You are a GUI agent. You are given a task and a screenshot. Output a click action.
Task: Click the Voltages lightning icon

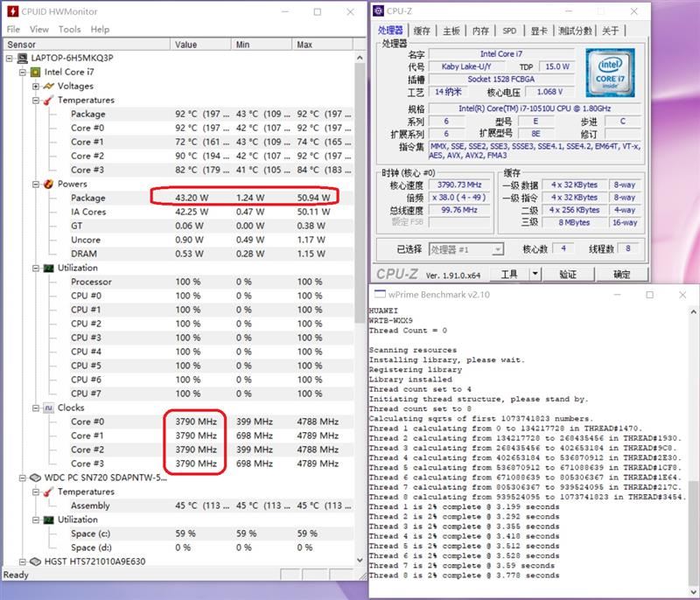click(x=49, y=86)
